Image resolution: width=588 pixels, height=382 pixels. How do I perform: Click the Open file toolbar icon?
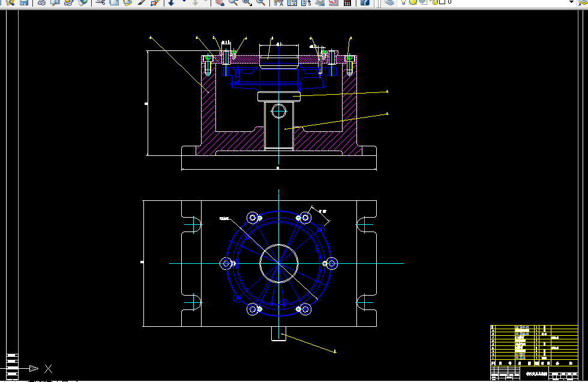(x=10, y=2)
